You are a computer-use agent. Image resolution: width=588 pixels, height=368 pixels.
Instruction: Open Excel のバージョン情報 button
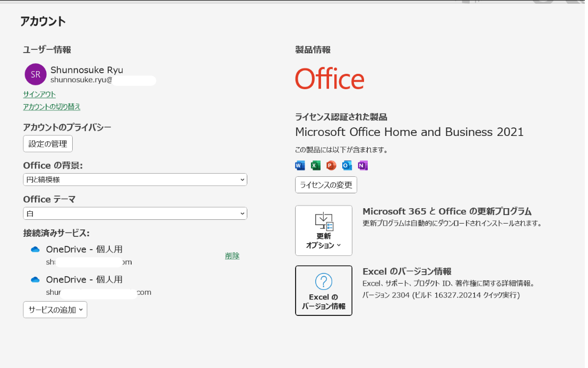(x=324, y=290)
